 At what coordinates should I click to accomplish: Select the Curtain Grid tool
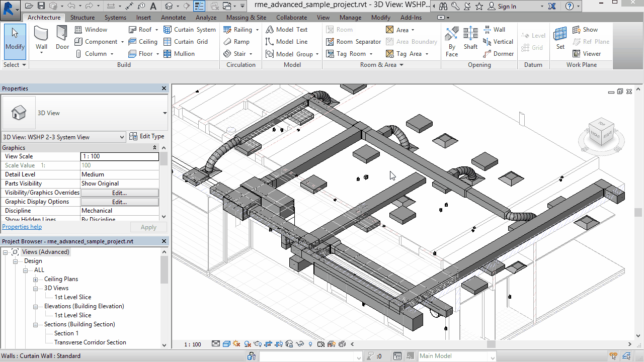tap(186, 42)
